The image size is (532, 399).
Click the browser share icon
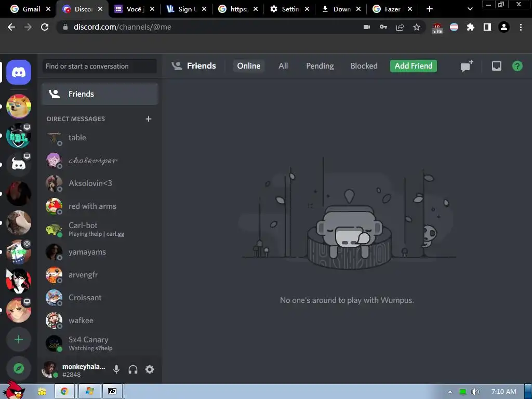(400, 27)
